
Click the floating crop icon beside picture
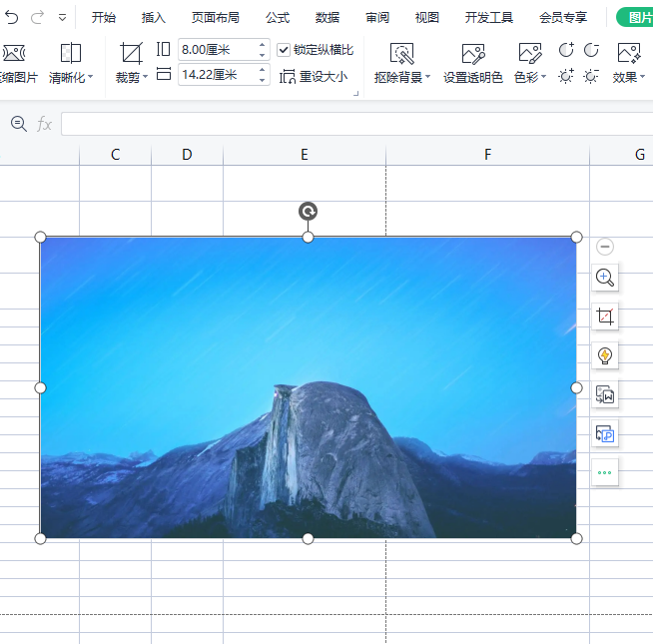tap(605, 317)
